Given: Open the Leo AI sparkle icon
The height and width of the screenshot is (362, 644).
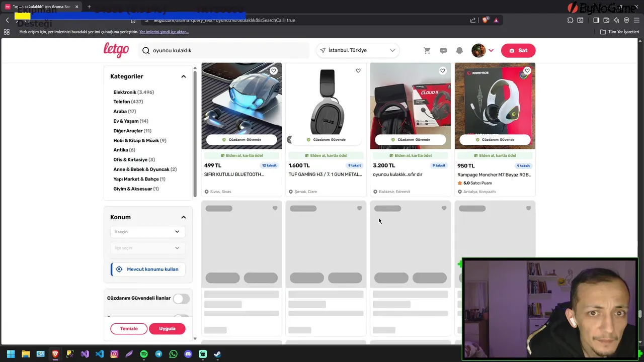Looking at the screenshot, I should (x=616, y=20).
